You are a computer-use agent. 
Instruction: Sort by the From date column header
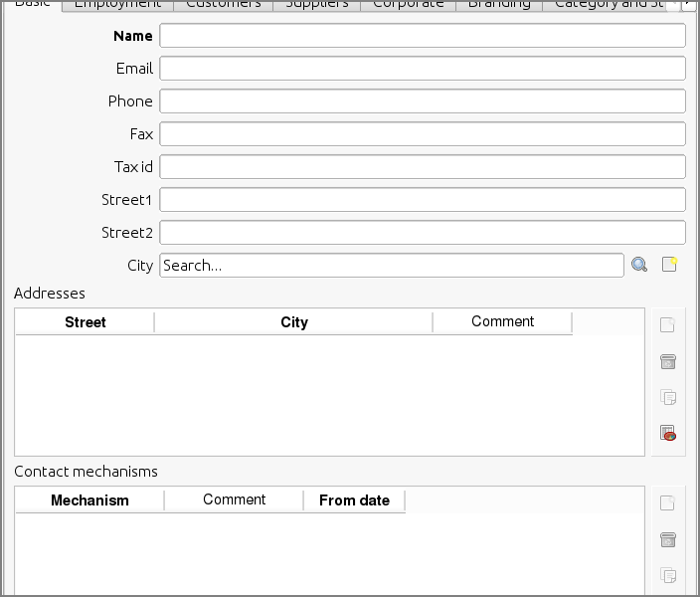(x=354, y=500)
